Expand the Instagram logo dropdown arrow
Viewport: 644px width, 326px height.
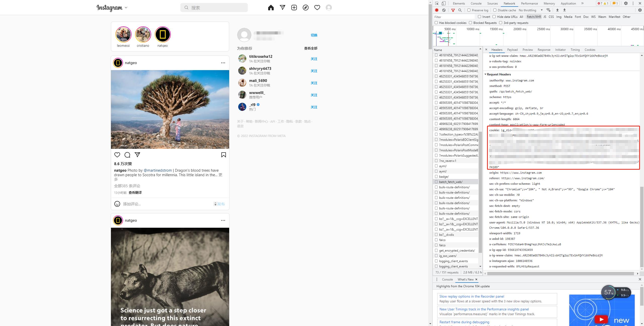point(126,8)
